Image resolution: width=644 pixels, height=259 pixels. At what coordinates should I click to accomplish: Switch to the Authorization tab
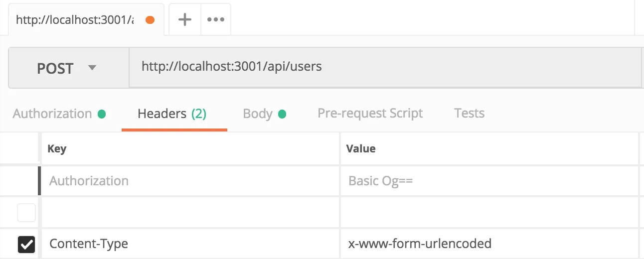[x=52, y=114]
